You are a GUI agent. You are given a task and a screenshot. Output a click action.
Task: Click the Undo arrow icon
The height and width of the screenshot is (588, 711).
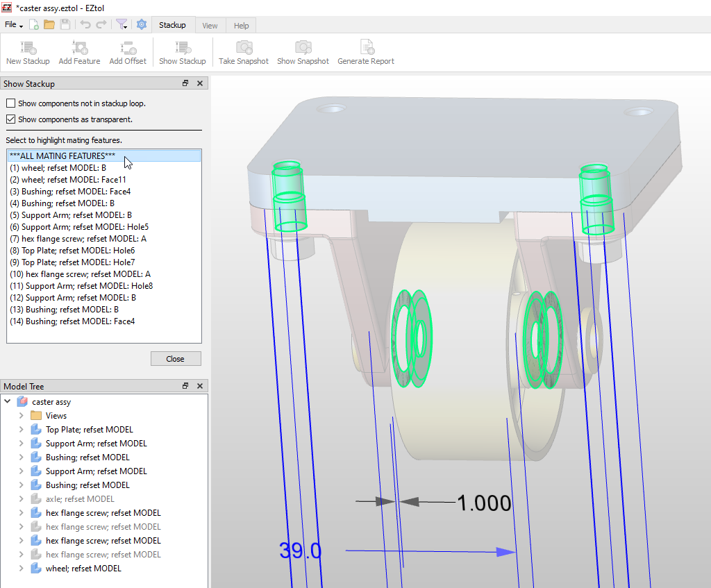click(x=85, y=24)
